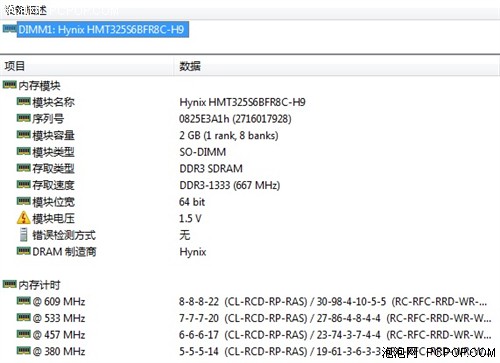
Task: Select the 存取类型 row label
Action: tap(53, 169)
